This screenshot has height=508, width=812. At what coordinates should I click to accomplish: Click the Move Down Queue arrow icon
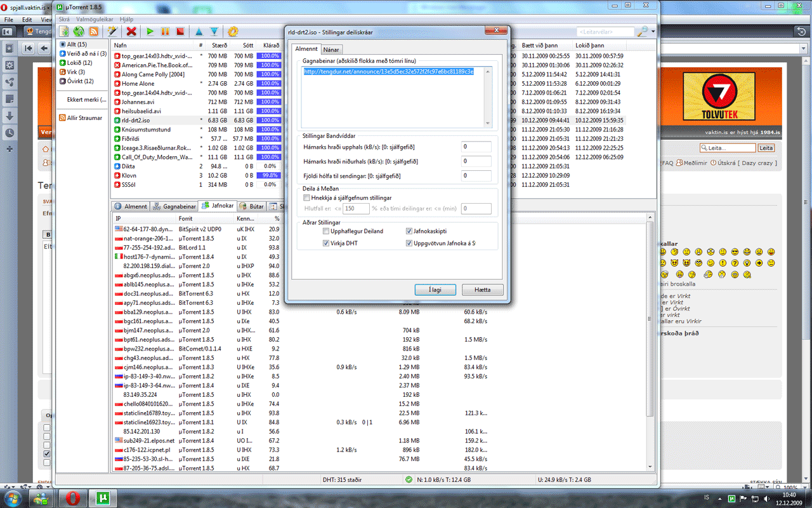[x=214, y=31]
